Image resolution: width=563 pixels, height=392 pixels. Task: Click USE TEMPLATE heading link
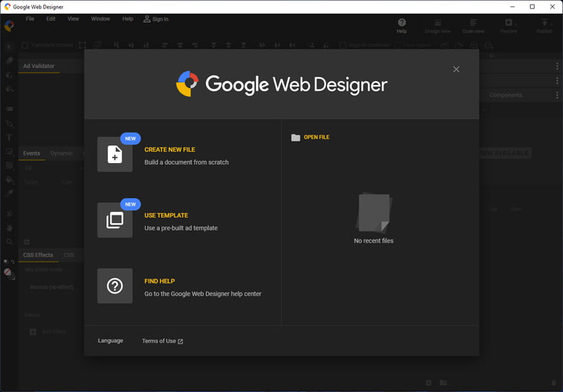166,215
